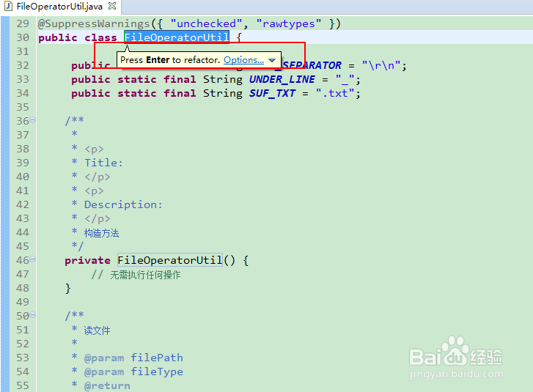The image size is (533, 392).
Task: Click the @param fileType Javadoc tag
Action: pos(133,371)
